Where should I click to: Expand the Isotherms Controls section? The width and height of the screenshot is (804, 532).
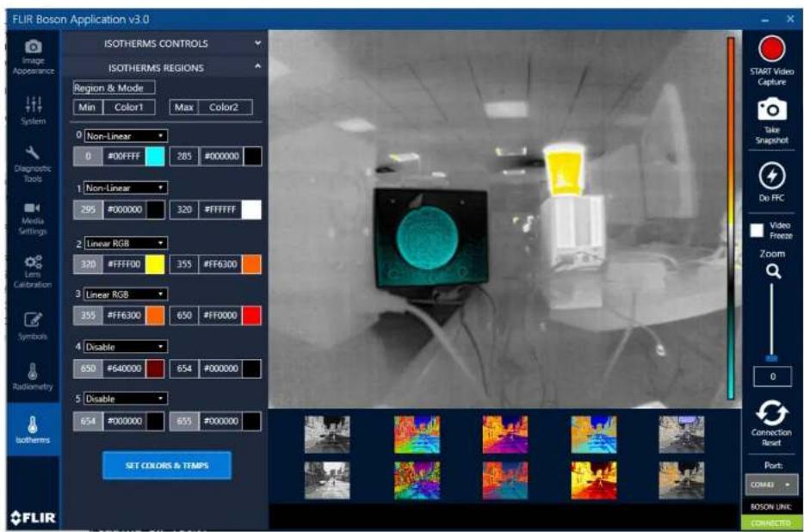coord(257,43)
